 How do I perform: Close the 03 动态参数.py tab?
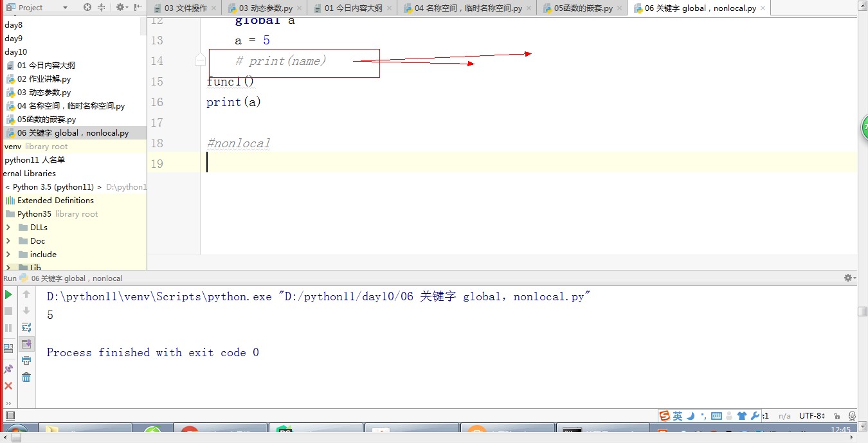[300, 8]
